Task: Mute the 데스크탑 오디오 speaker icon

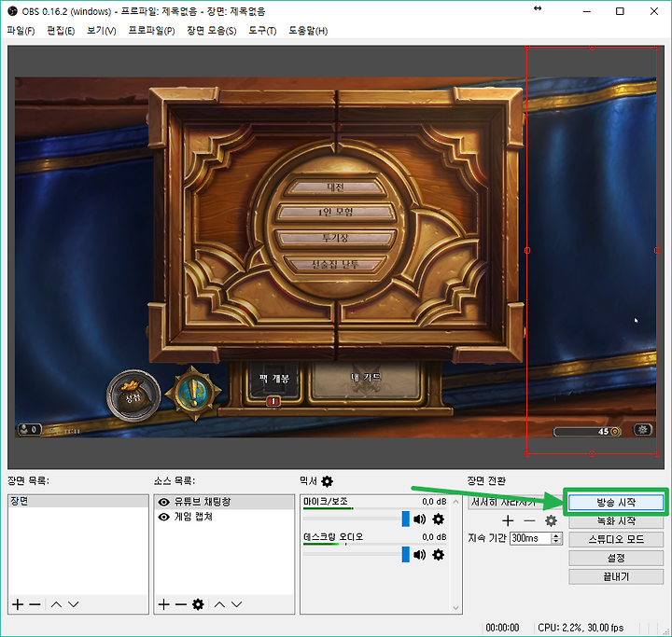Action: (x=420, y=555)
